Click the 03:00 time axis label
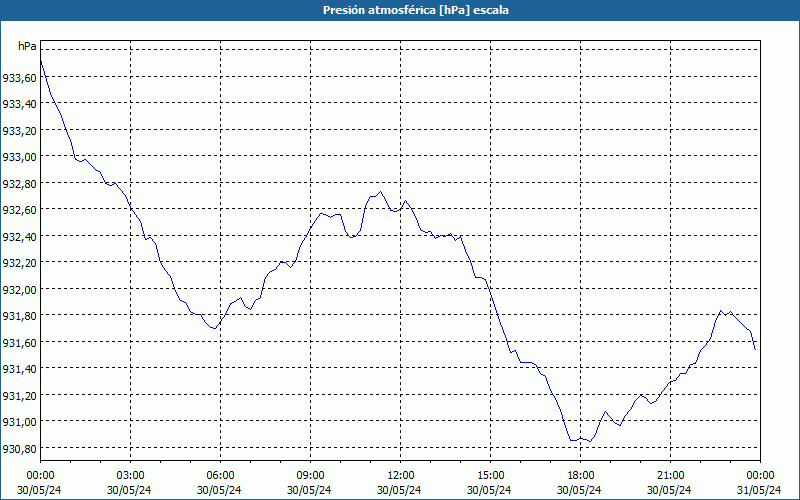800x500 pixels. pyautogui.click(x=130, y=476)
